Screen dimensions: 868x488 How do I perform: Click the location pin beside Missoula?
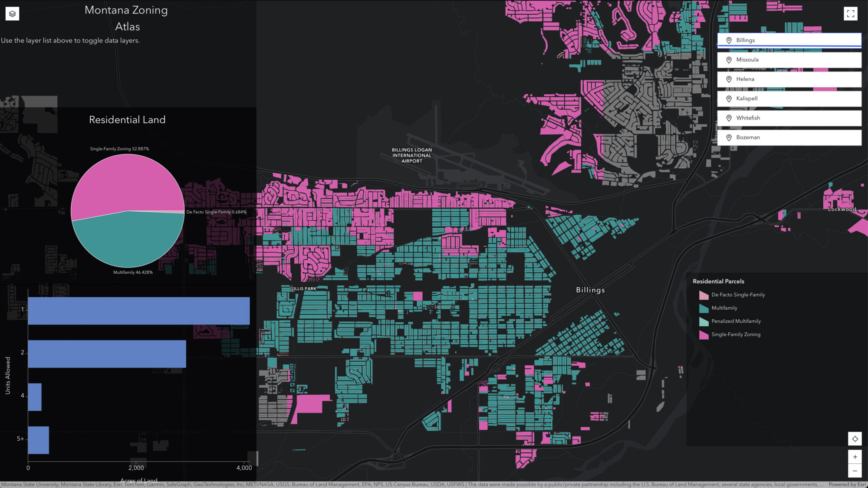coord(729,60)
